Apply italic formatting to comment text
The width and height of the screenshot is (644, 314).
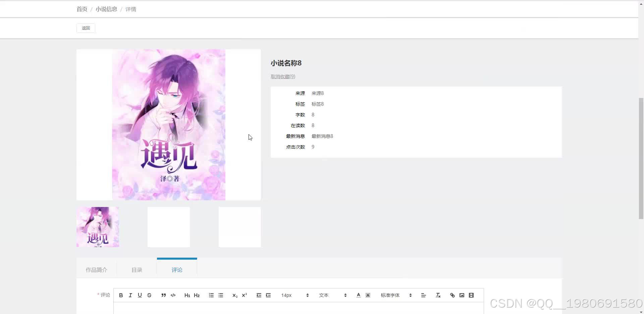[x=130, y=295]
